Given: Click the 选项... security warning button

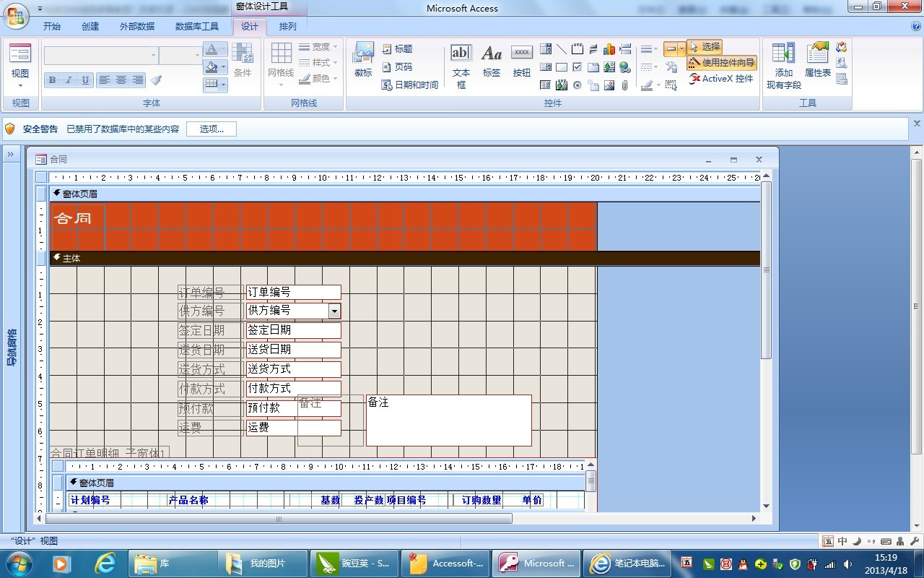Looking at the screenshot, I should click(212, 129).
